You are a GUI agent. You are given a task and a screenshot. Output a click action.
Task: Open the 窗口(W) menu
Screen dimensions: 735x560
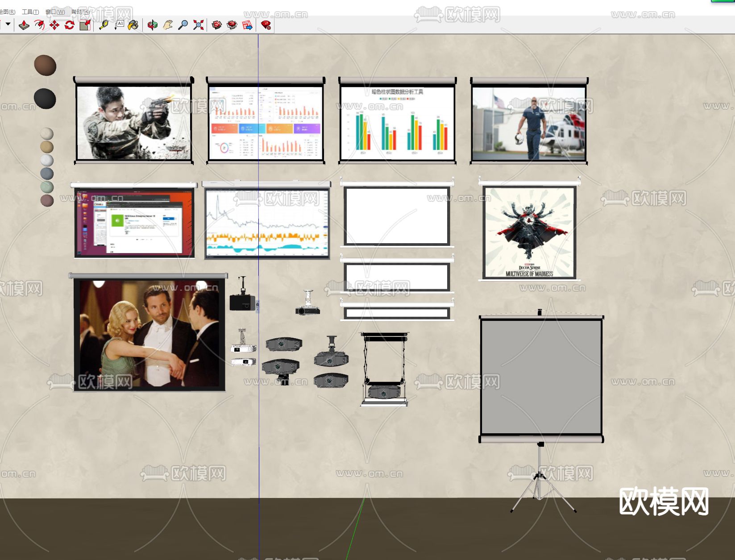point(55,12)
